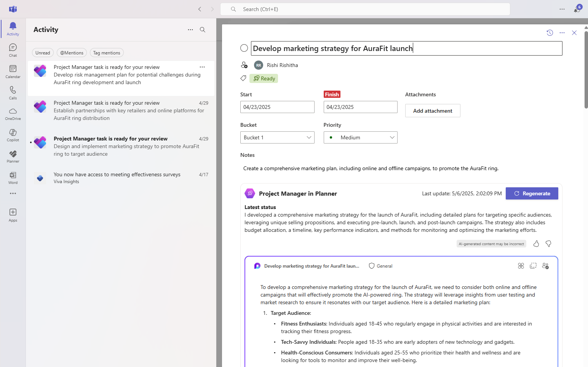Open Copilot from the sidebar

[13, 135]
